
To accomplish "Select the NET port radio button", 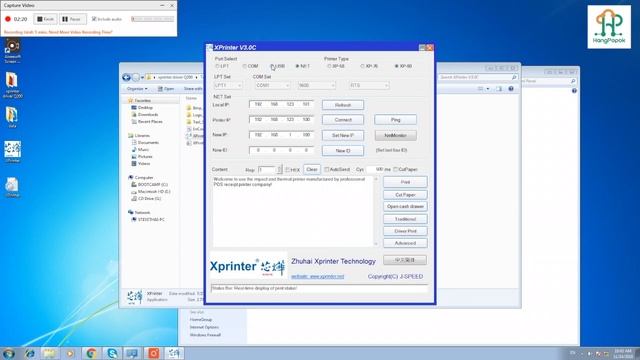I will pos(298,66).
